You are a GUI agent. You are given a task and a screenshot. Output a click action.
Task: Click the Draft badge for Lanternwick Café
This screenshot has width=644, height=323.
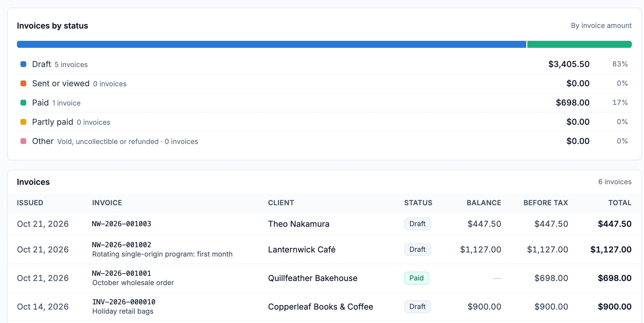tap(417, 250)
